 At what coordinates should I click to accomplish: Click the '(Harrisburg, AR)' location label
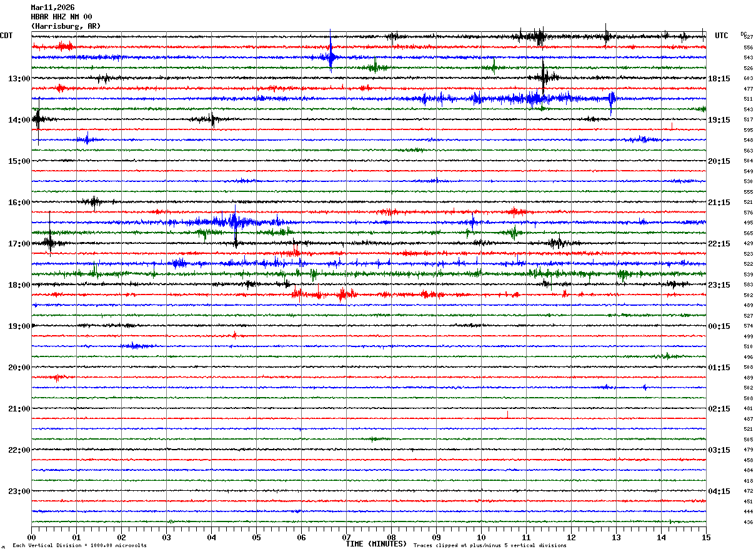pyautogui.click(x=66, y=26)
